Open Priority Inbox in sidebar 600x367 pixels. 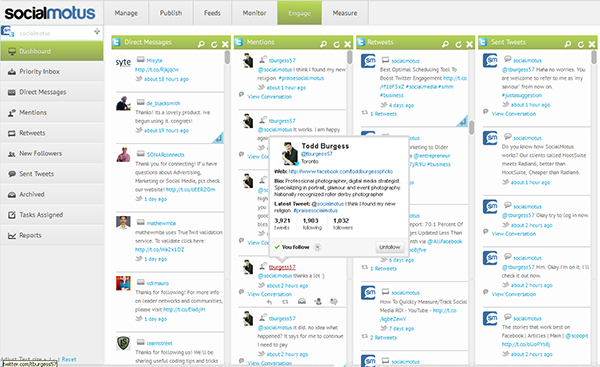point(52,72)
